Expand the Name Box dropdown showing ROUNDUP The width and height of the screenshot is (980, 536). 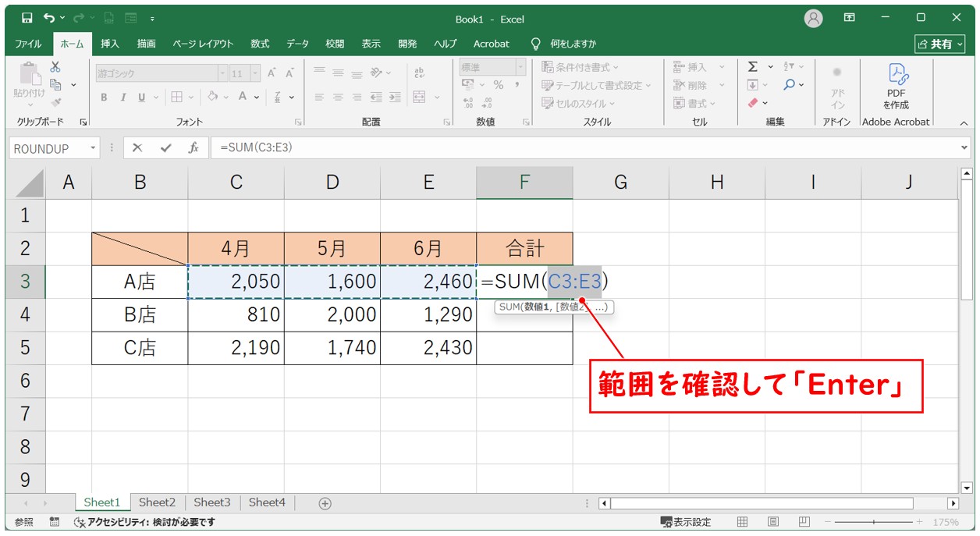pos(94,148)
